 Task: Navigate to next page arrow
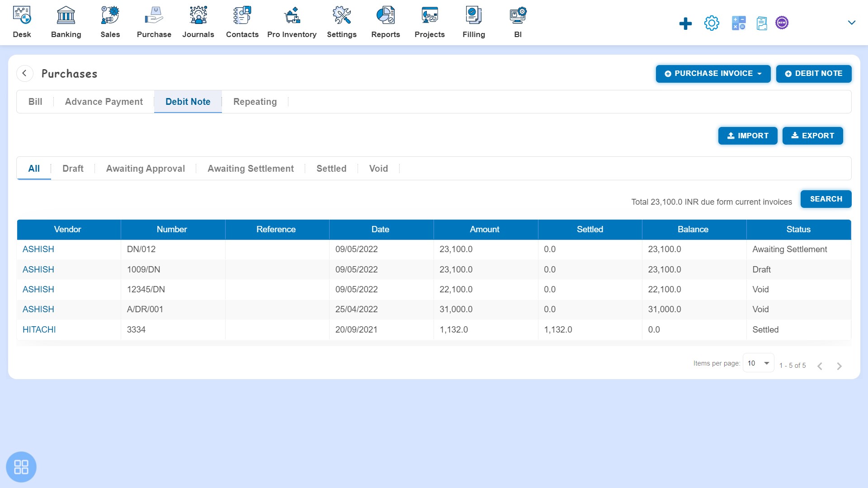coord(840,365)
